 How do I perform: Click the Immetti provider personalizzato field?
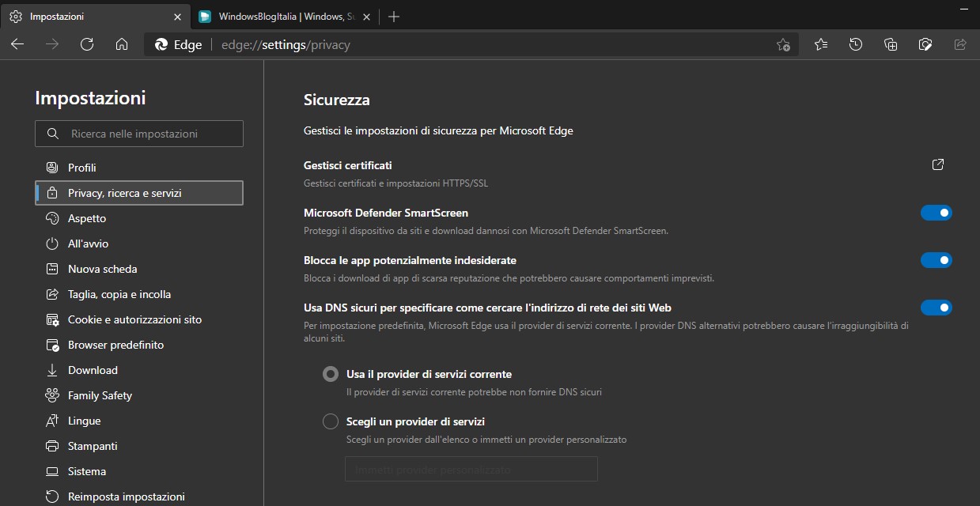point(471,469)
